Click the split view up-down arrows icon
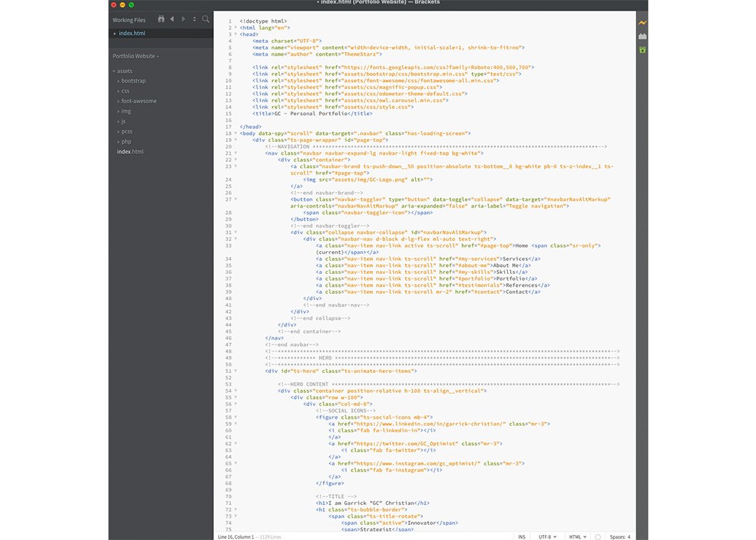Viewport: 756px width, 540px height. point(194,19)
